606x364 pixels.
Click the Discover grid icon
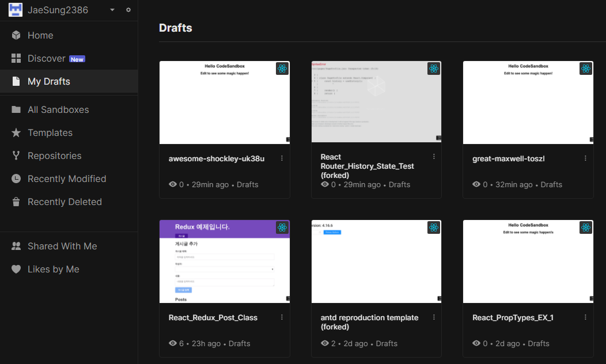[x=16, y=58]
